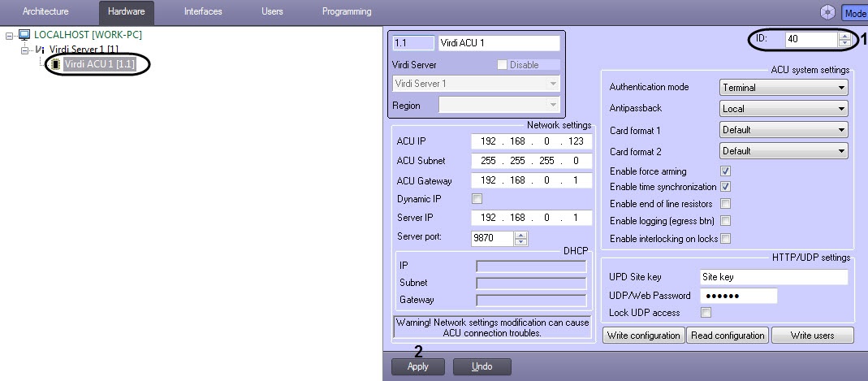Image resolution: width=868 pixels, height=381 pixels.
Task: Open the Programming tab
Action: [x=347, y=12]
